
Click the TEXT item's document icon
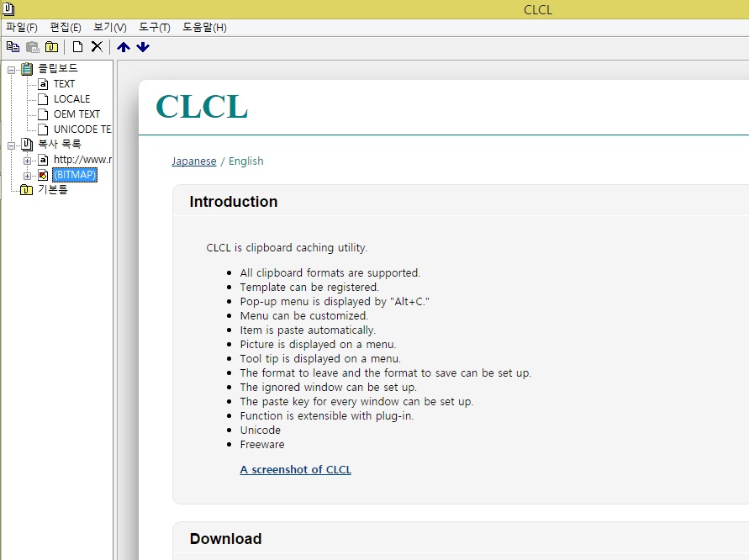tap(43, 84)
